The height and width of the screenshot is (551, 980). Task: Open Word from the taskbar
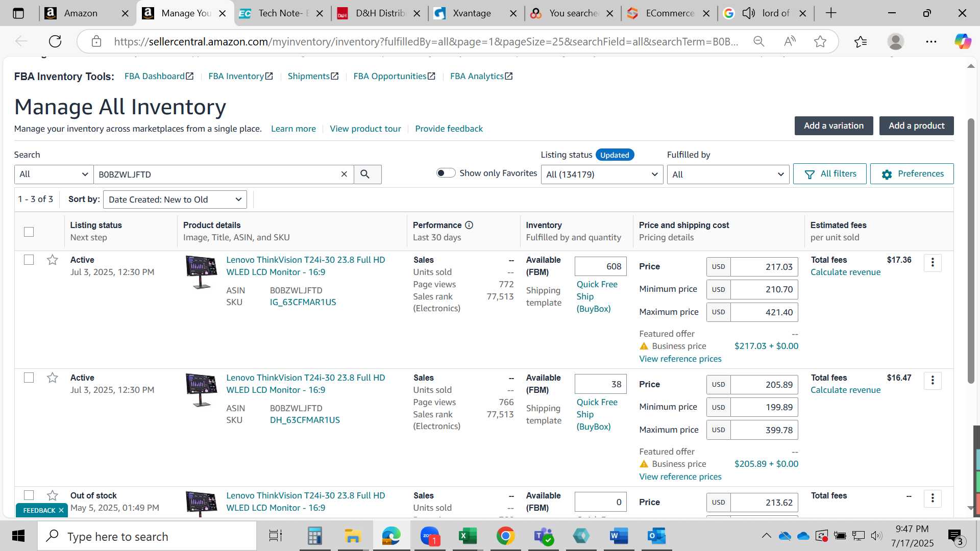(x=618, y=536)
